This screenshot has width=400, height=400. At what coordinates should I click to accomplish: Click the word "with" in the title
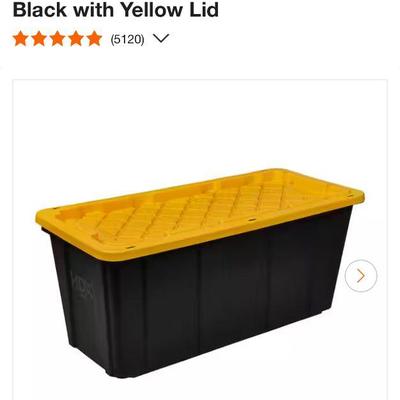click(x=94, y=10)
